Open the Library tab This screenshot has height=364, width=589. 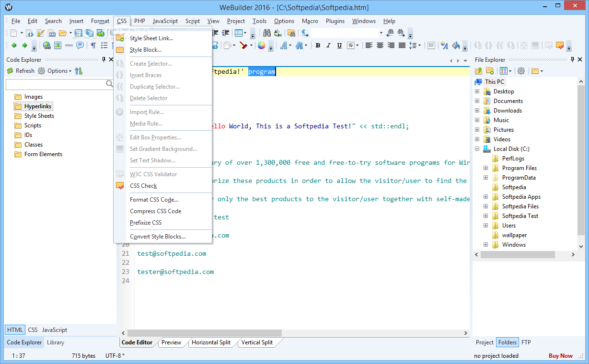click(x=56, y=342)
